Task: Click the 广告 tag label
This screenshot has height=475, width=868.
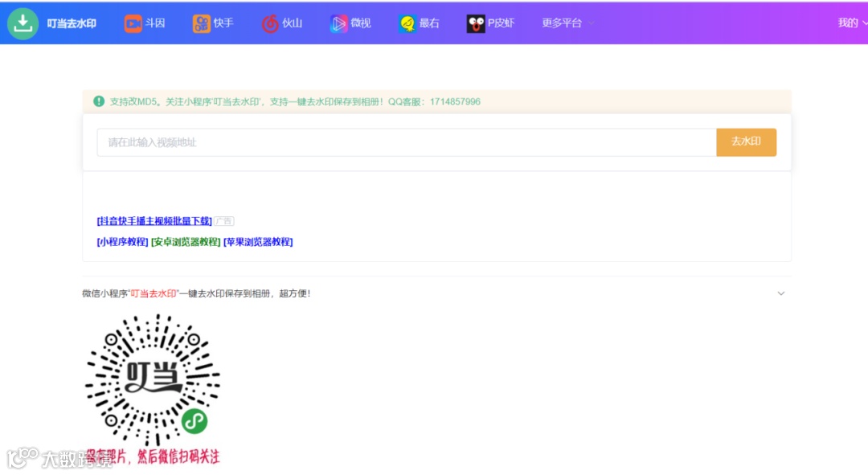Action: point(224,221)
